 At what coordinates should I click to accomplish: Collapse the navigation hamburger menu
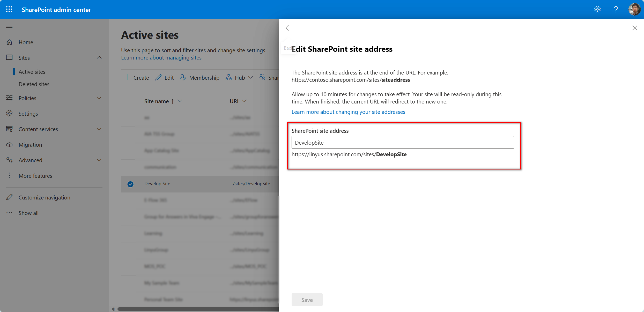(9, 26)
